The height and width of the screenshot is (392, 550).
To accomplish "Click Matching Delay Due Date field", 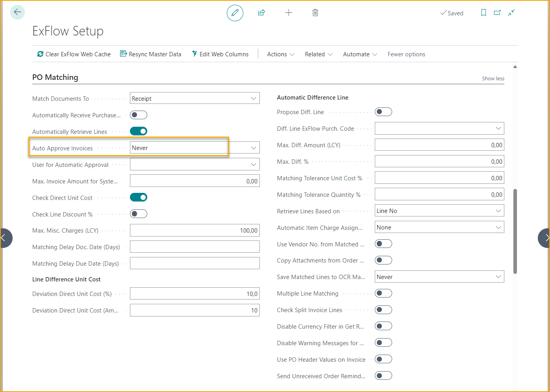I will (x=195, y=263).
